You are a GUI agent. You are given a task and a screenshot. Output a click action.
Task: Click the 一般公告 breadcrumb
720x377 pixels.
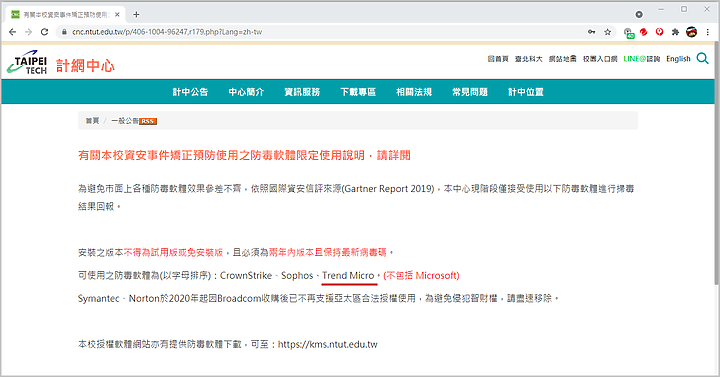[x=125, y=121]
